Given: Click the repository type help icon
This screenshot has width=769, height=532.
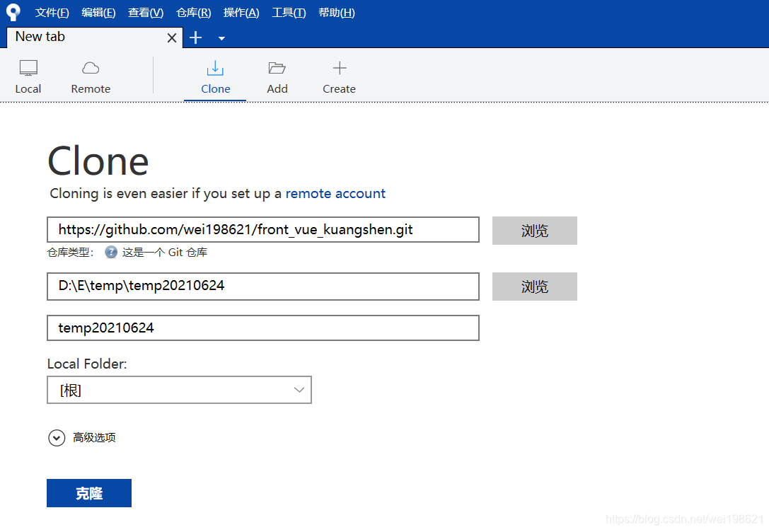Looking at the screenshot, I should [111, 252].
